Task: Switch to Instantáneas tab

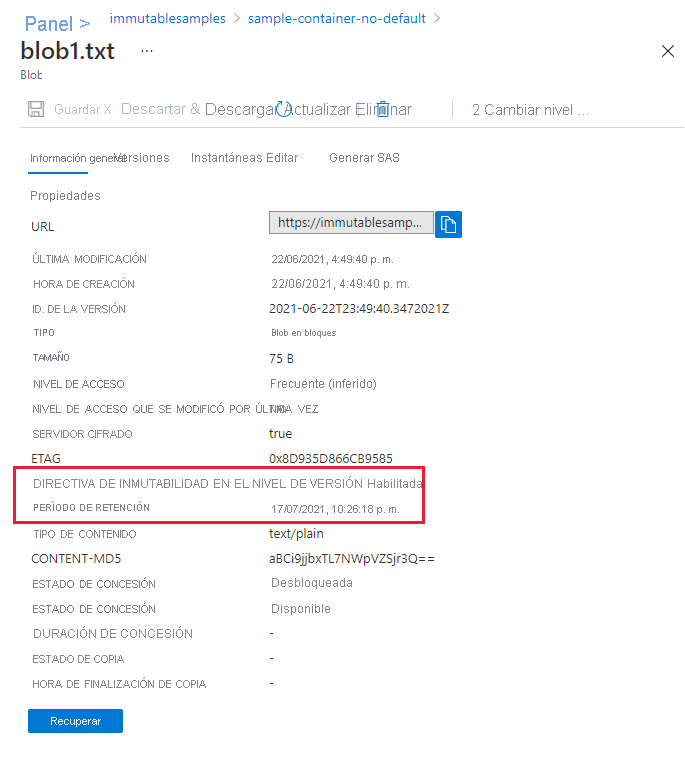Action: (226, 158)
